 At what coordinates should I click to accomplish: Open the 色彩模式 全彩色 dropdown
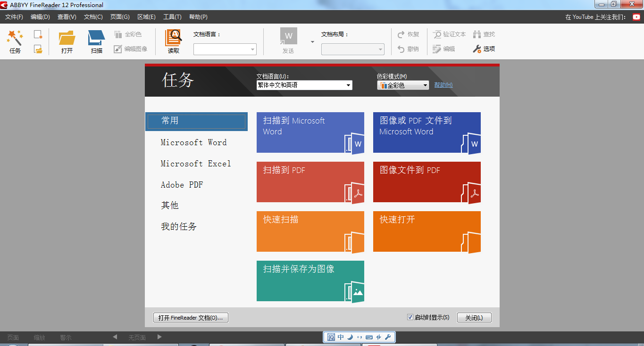403,85
